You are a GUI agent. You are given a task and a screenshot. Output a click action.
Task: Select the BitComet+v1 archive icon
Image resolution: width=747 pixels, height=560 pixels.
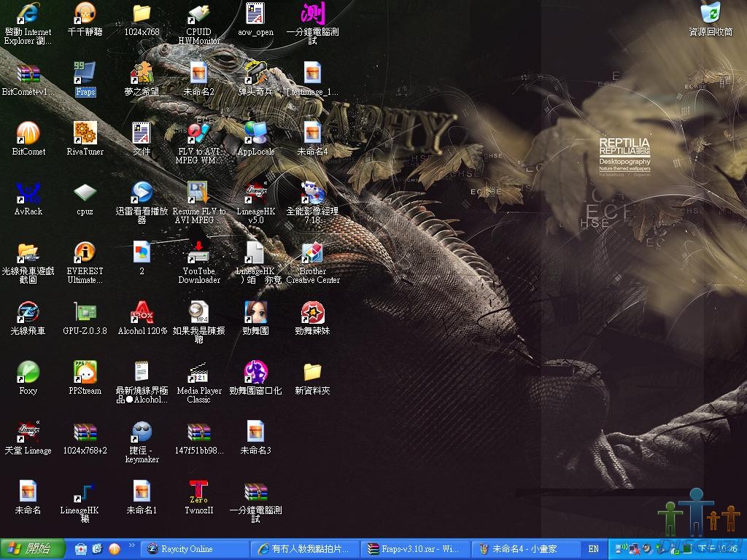(x=28, y=74)
